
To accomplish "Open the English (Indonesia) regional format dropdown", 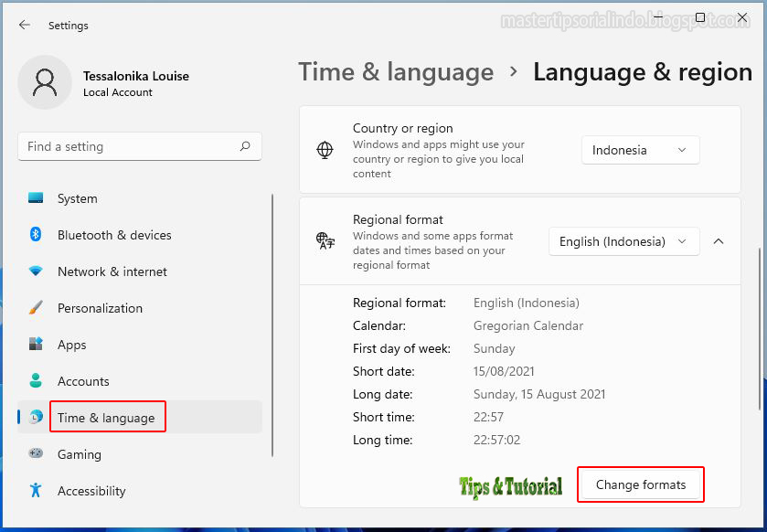I will click(623, 241).
